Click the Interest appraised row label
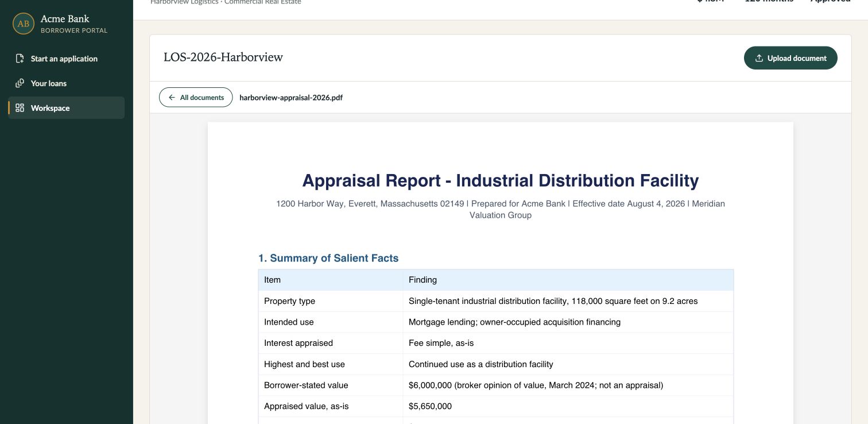 click(299, 343)
